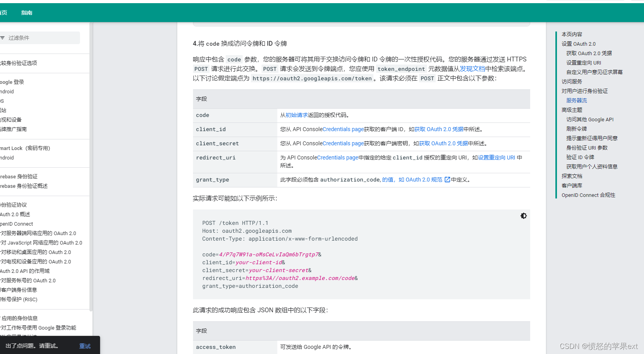Toggle dark theme for the code sample
Viewport: 644px width, 354px height.
523,216
